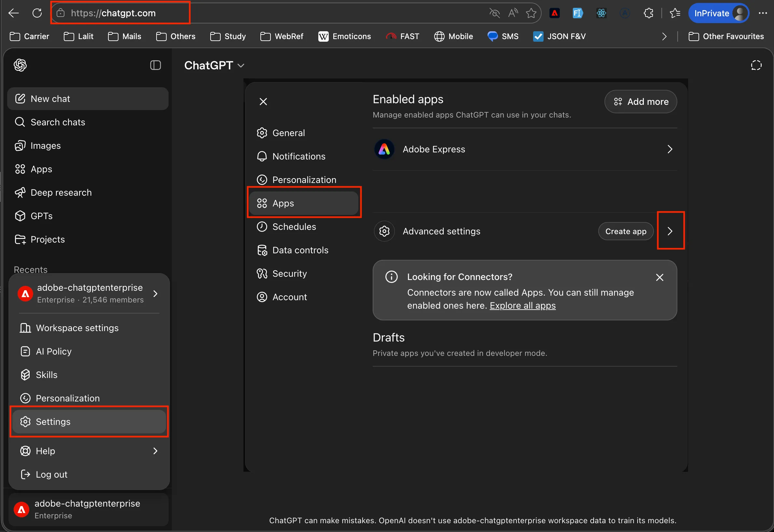
Task: Click the InPrivate profile button
Action: tap(718, 13)
